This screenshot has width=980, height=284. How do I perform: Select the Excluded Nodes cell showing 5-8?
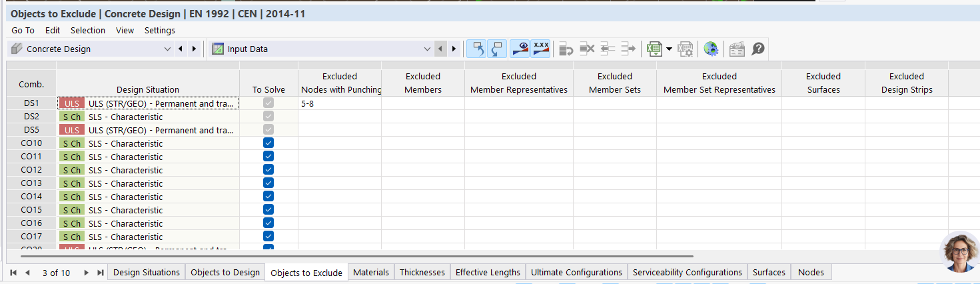(339, 103)
